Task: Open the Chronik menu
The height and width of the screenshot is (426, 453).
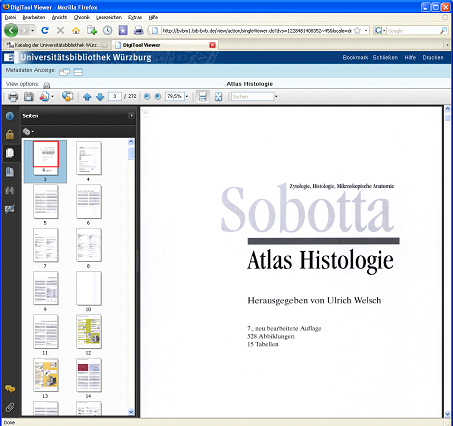Action: (x=82, y=17)
